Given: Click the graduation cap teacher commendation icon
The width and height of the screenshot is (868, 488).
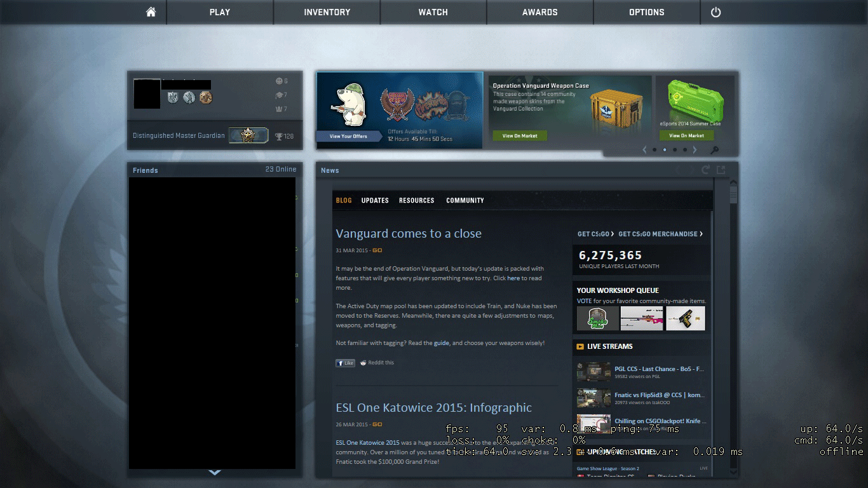Looking at the screenshot, I should 278,95.
